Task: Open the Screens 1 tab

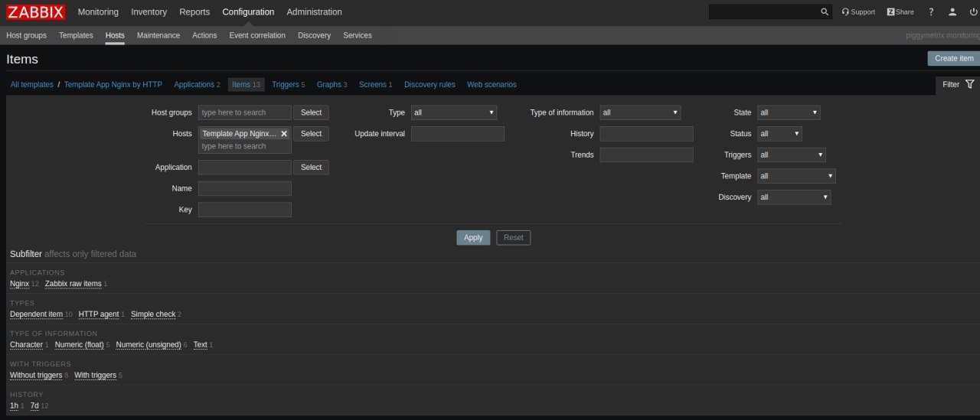Action: coord(375,85)
